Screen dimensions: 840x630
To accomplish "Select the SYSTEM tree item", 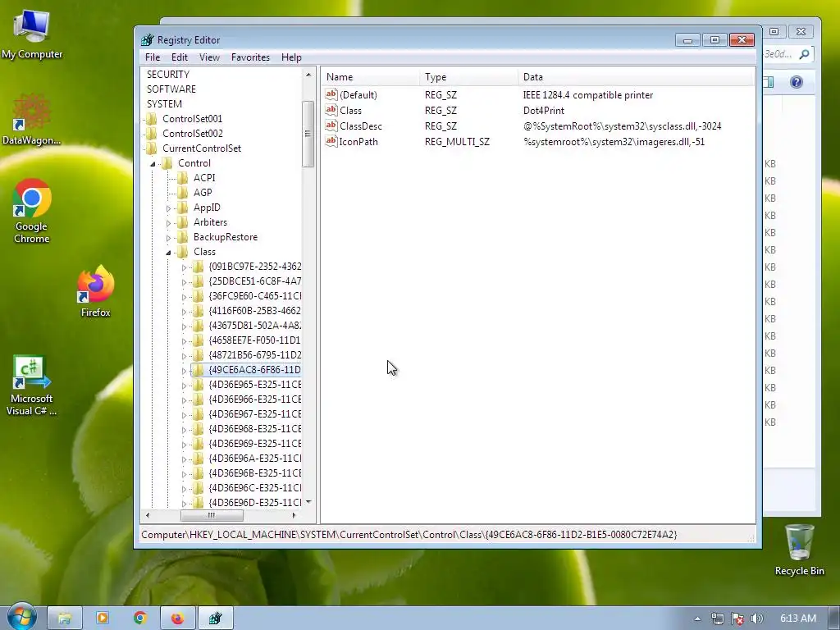I will pos(164,104).
